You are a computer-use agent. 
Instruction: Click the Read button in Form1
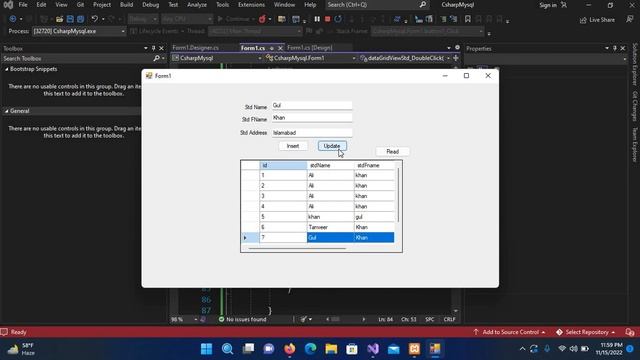392,151
